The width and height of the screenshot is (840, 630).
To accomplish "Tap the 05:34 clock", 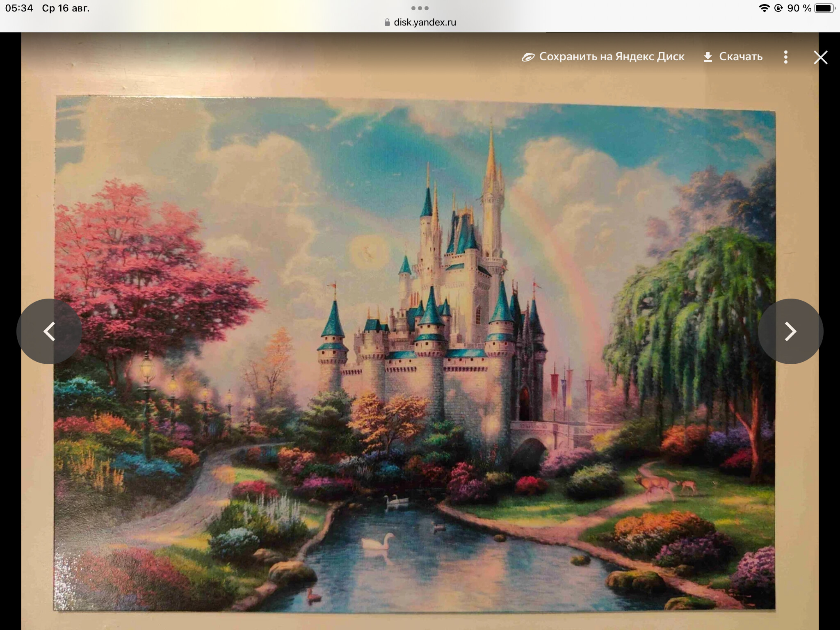I will click(x=19, y=8).
